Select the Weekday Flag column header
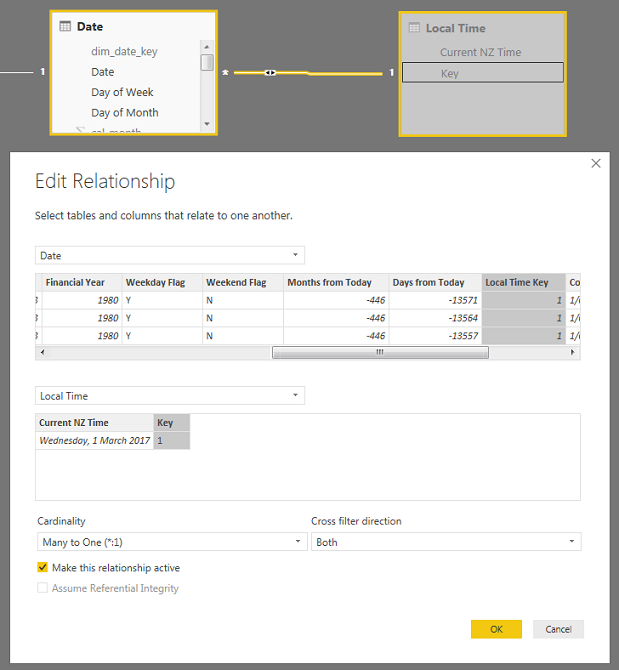619x670 pixels. pos(162,282)
